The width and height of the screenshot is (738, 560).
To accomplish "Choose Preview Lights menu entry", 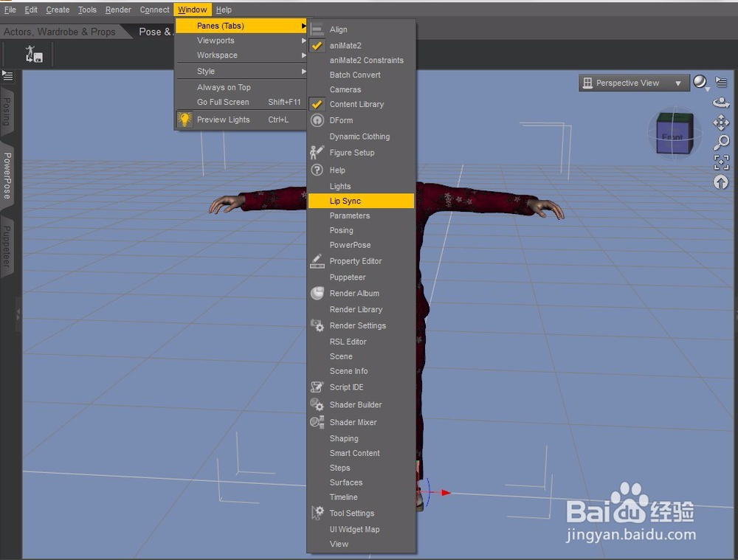I will tap(241, 120).
